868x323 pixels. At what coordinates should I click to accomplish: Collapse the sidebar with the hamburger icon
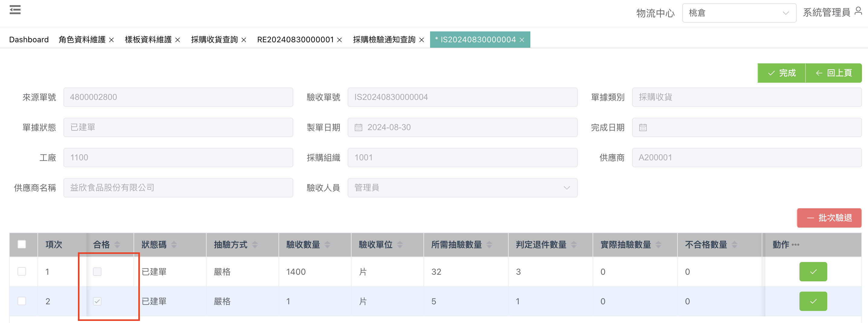[x=15, y=10]
